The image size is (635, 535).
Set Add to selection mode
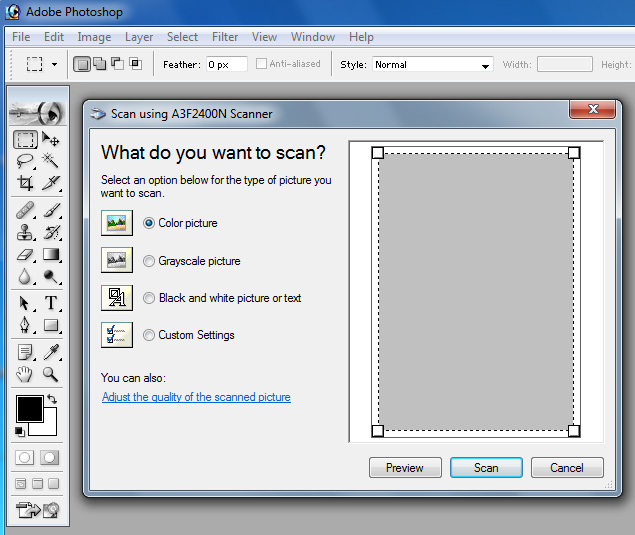coord(100,64)
